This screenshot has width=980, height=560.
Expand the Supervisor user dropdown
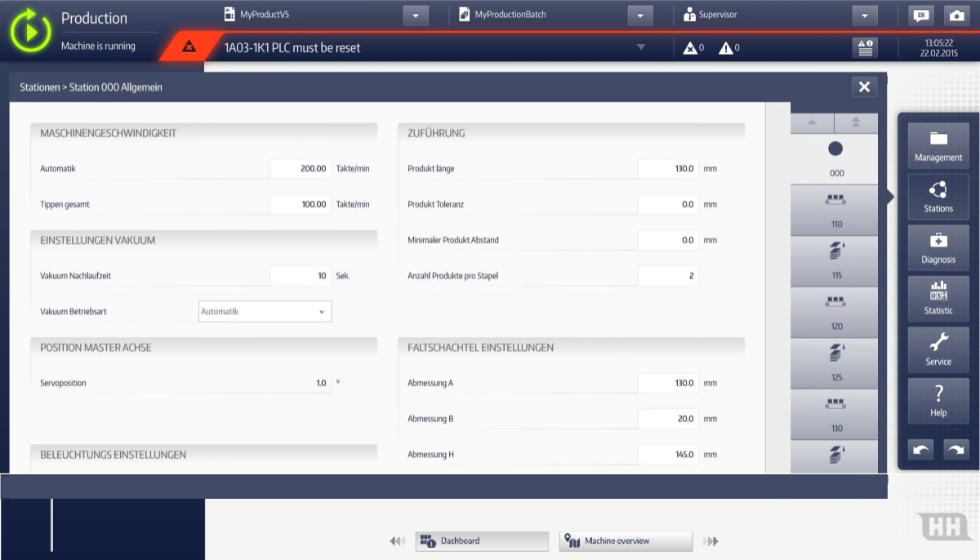(x=864, y=16)
